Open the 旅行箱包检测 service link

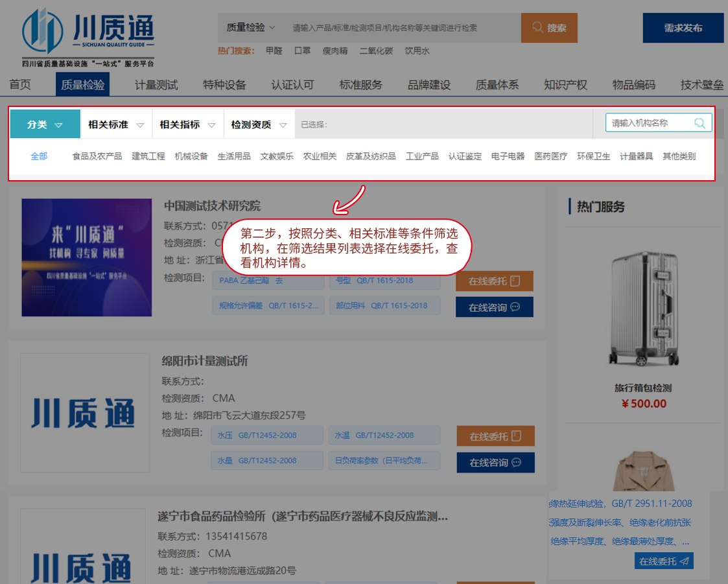[x=644, y=388]
